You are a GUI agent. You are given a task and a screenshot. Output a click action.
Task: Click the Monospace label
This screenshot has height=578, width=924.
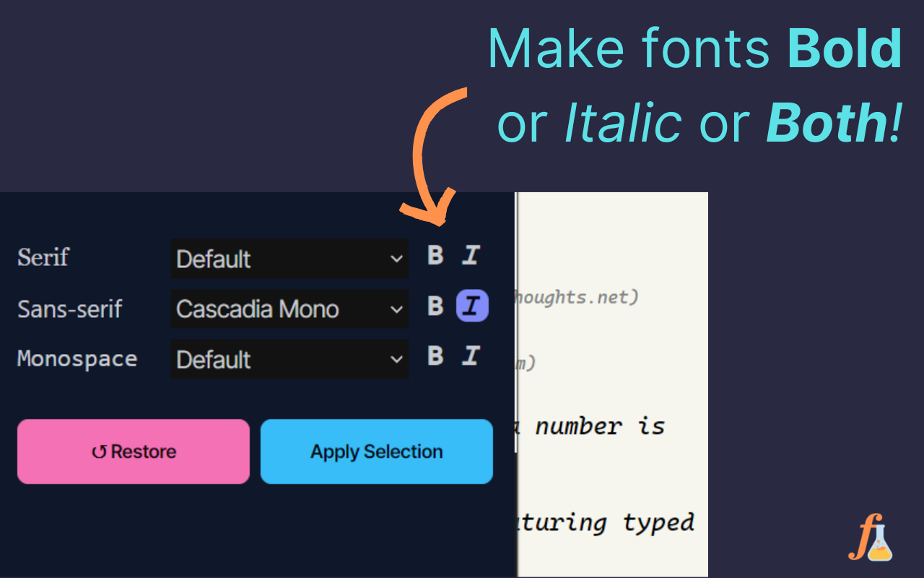point(77,359)
